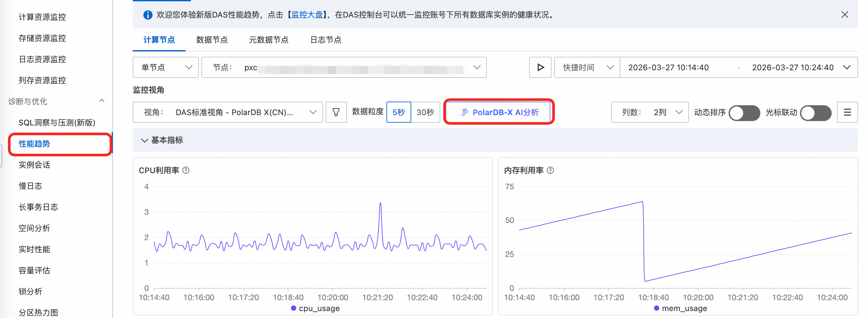The height and width of the screenshot is (318, 868).
Task: Click the start time 2026-03-27 10:14:40 field
Action: (x=669, y=67)
